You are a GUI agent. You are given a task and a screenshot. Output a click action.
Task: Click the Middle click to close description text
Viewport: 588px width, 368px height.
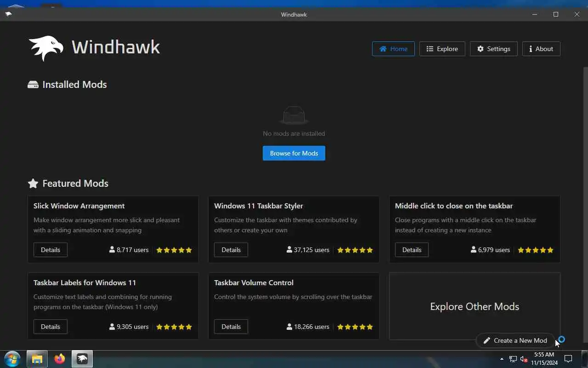[466, 225]
